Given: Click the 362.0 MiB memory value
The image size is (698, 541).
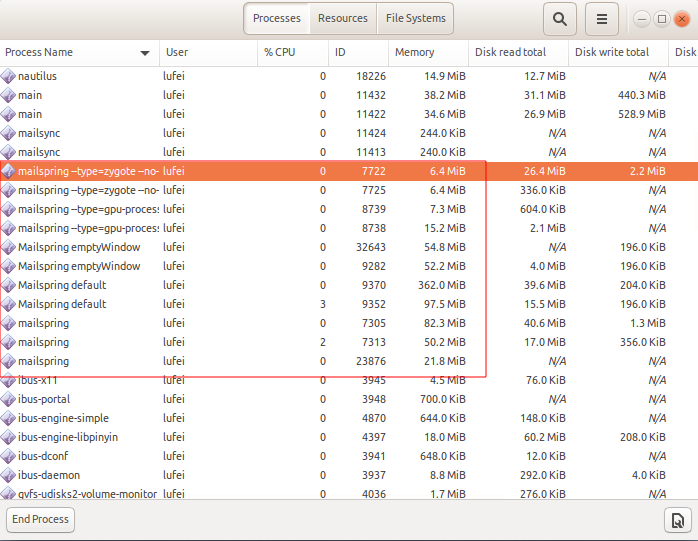Looking at the screenshot, I should tap(442, 285).
